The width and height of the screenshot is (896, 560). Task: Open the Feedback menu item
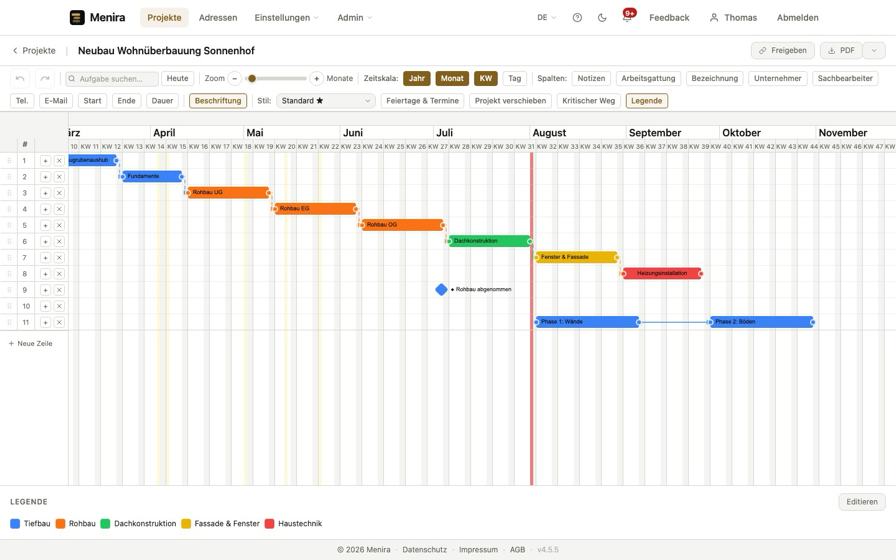[669, 18]
